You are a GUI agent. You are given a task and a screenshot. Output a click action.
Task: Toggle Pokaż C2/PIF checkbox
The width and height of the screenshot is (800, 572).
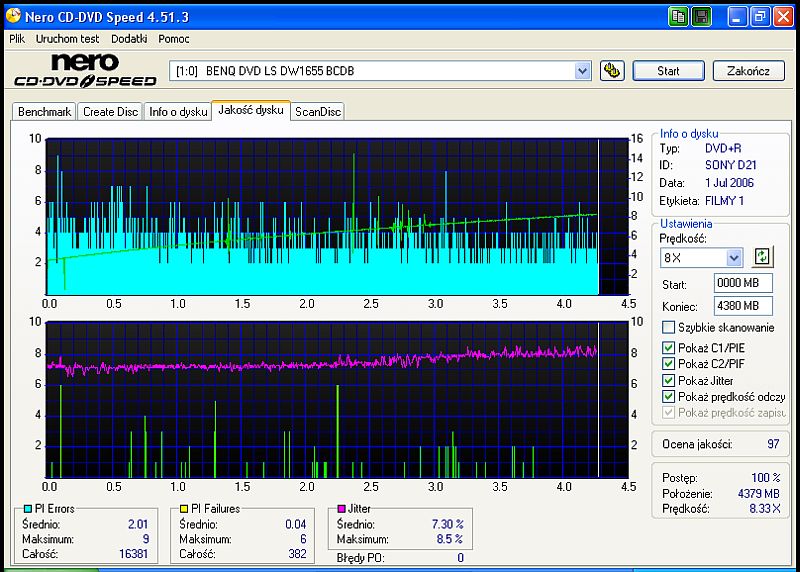click(x=668, y=364)
